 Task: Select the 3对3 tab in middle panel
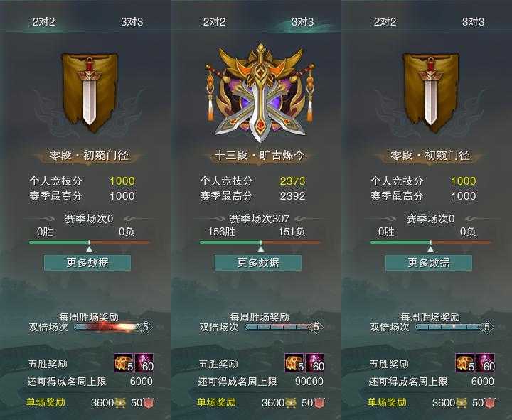pos(303,22)
